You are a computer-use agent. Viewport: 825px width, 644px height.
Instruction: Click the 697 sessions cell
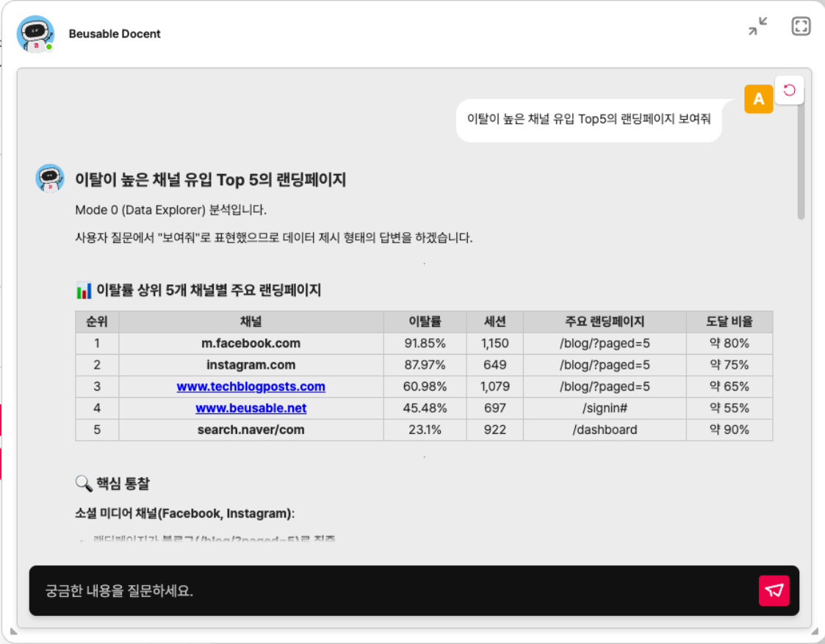pos(494,408)
